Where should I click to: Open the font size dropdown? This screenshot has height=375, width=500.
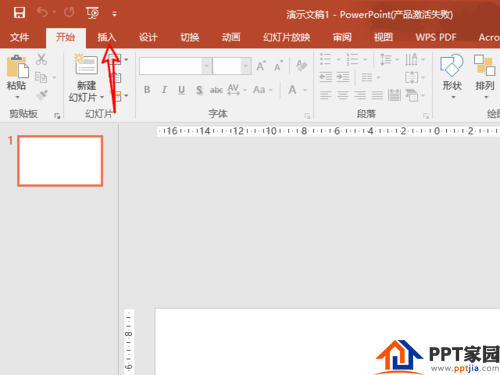click(246, 66)
